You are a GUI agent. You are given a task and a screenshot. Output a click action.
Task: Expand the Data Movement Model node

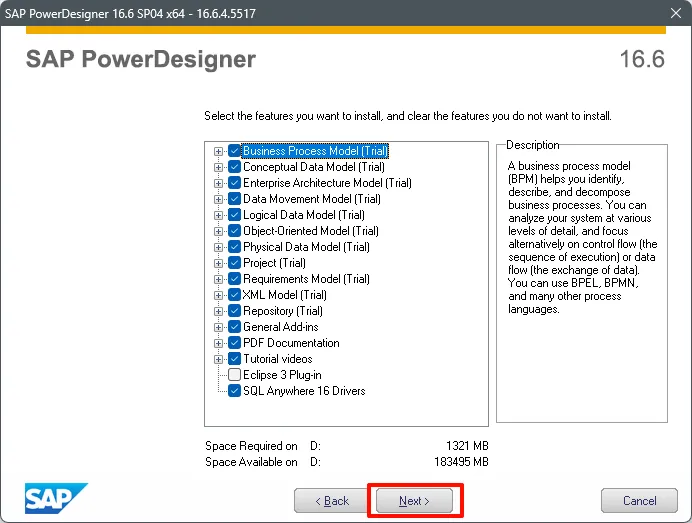(x=218, y=199)
